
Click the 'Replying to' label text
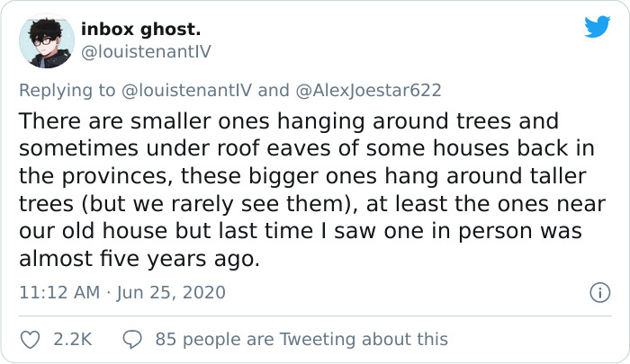(68, 90)
